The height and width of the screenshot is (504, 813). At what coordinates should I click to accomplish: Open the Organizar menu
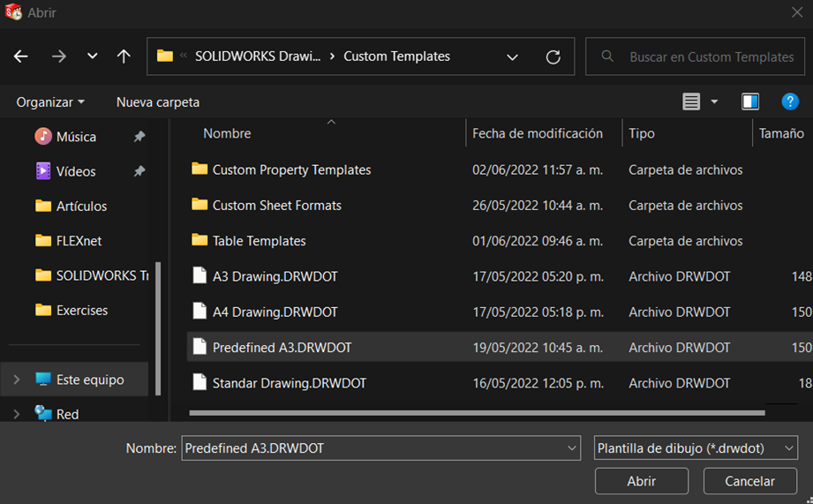coord(50,102)
